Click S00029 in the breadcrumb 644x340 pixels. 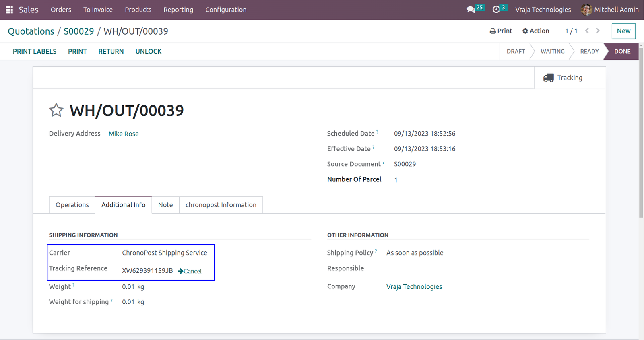point(79,31)
